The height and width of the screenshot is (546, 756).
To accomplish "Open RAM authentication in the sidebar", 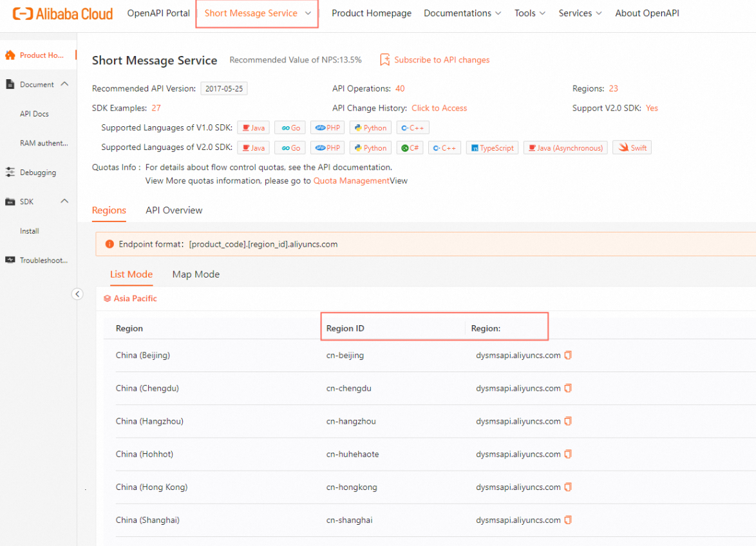I will click(44, 143).
